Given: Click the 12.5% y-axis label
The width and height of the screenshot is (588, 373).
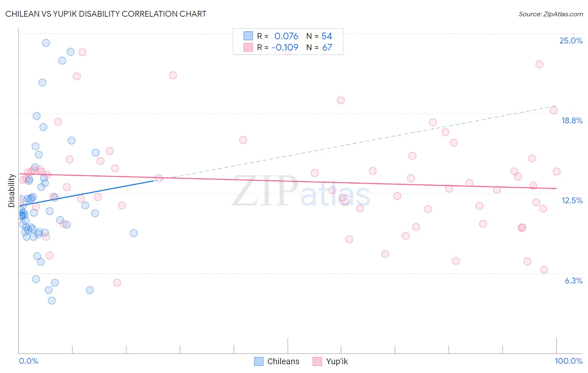Looking at the screenshot, I should coord(572,200).
